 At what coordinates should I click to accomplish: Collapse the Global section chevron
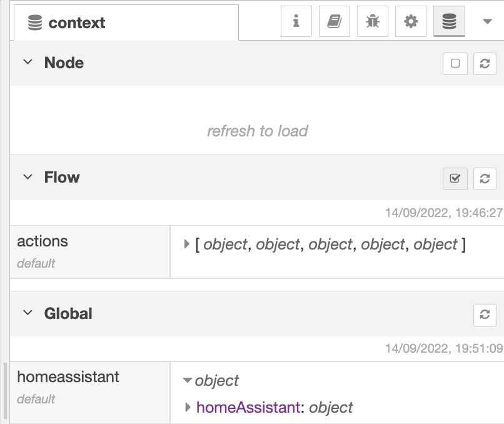pos(28,313)
